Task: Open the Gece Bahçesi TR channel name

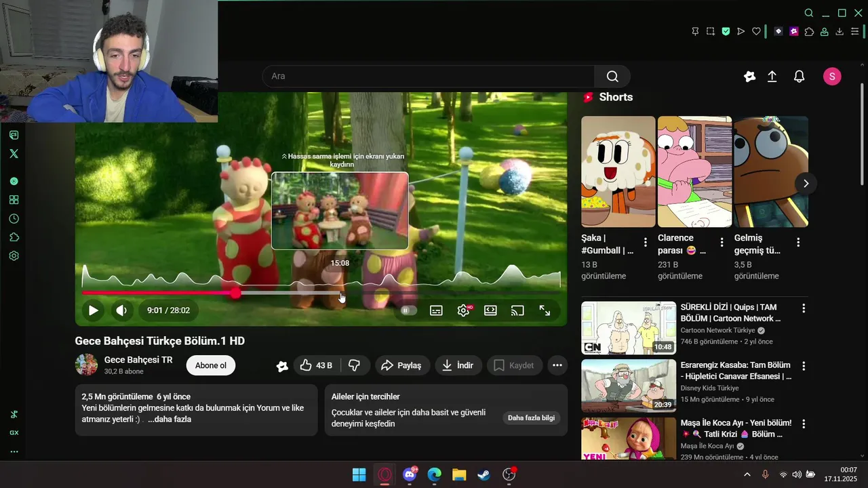Action: (x=138, y=360)
